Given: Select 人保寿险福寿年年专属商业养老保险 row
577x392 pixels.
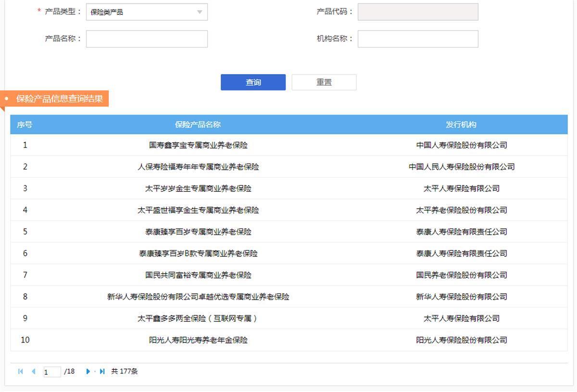Looking at the screenshot, I should (x=198, y=167).
